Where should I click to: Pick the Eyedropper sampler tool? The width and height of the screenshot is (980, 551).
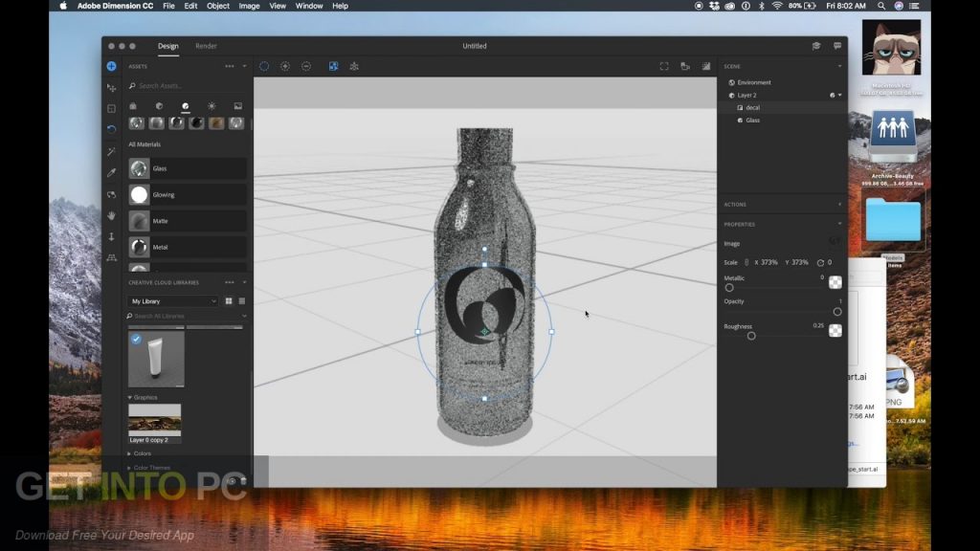pyautogui.click(x=111, y=173)
